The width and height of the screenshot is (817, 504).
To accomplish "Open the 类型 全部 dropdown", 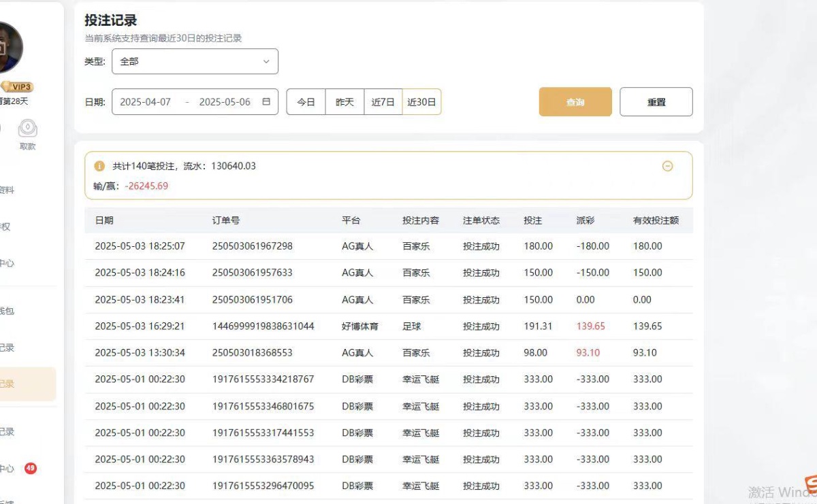I will [x=195, y=61].
